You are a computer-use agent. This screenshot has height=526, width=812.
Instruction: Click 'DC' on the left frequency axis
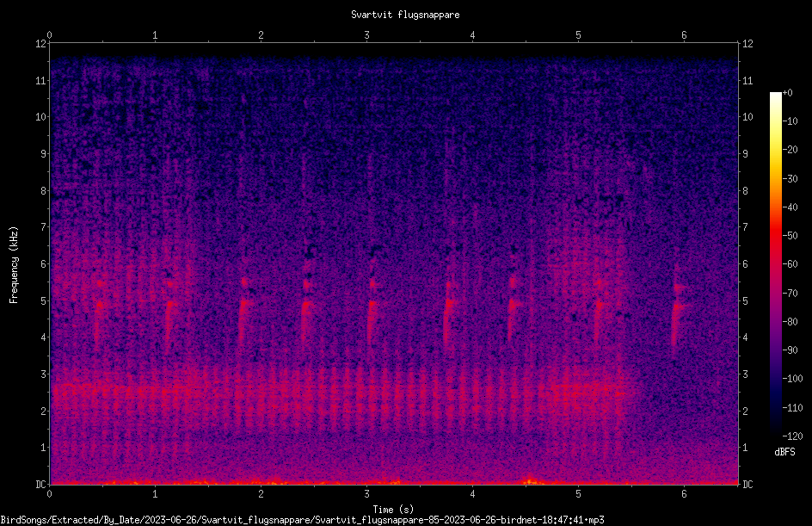pos(40,485)
